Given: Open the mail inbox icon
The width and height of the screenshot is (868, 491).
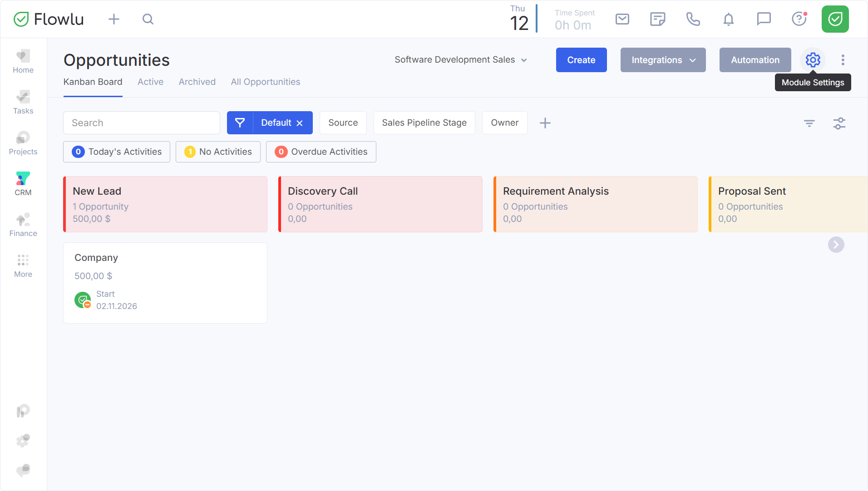Looking at the screenshot, I should click(x=622, y=19).
